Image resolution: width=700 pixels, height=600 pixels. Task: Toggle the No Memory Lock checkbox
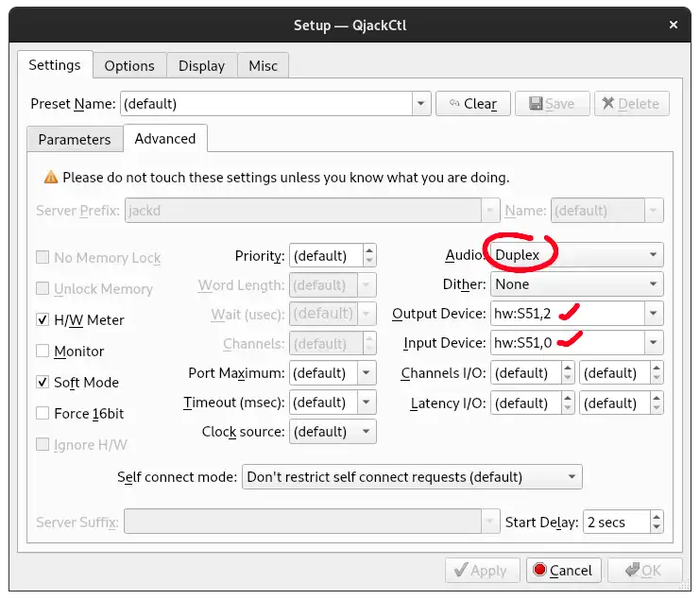click(x=43, y=257)
